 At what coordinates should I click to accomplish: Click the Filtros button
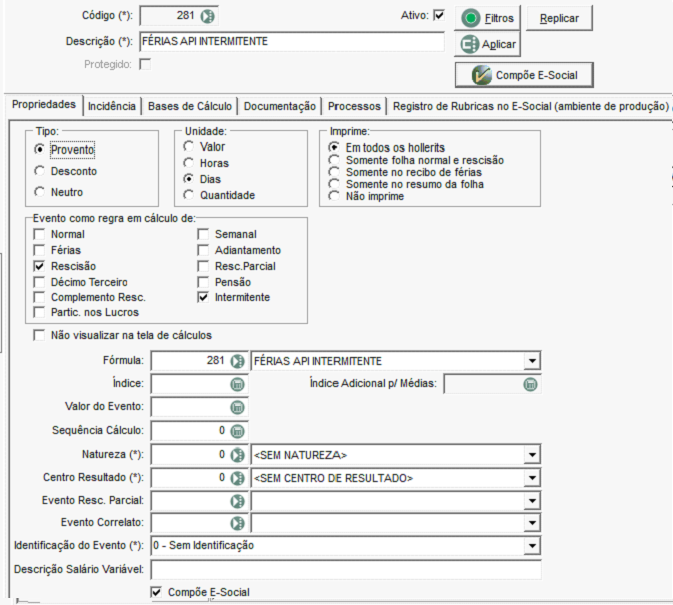[x=488, y=18]
